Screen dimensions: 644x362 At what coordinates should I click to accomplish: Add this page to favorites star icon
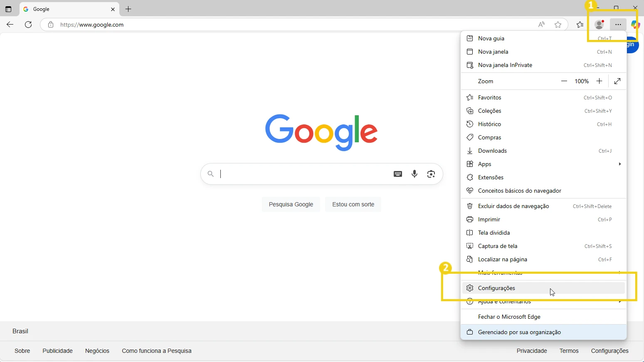[558, 25]
